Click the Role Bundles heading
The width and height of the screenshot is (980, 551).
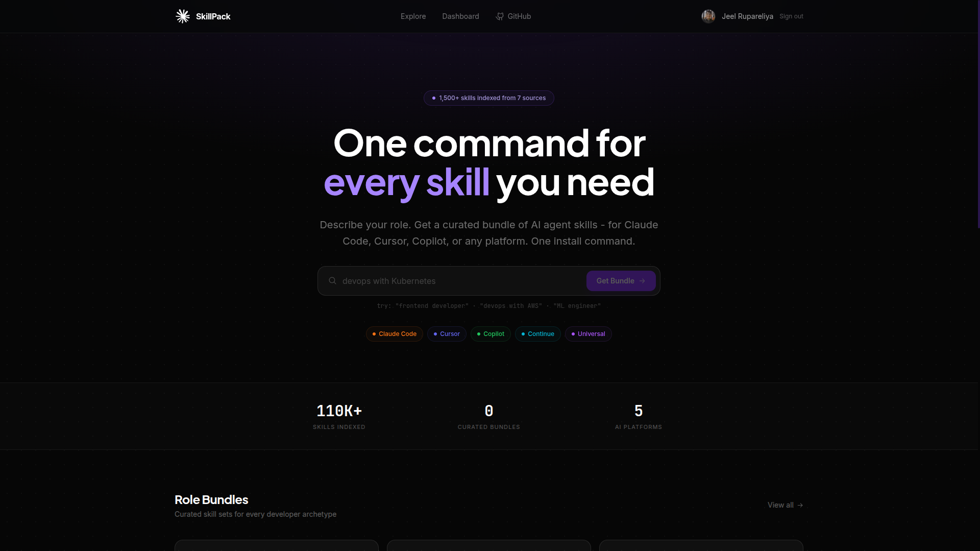click(211, 500)
